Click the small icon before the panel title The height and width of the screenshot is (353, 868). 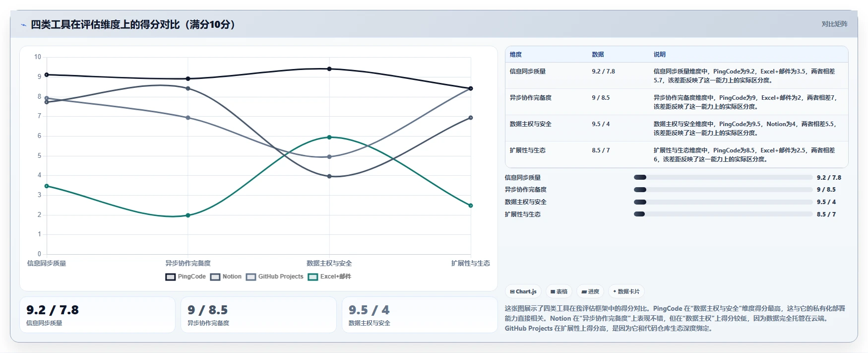tap(23, 25)
